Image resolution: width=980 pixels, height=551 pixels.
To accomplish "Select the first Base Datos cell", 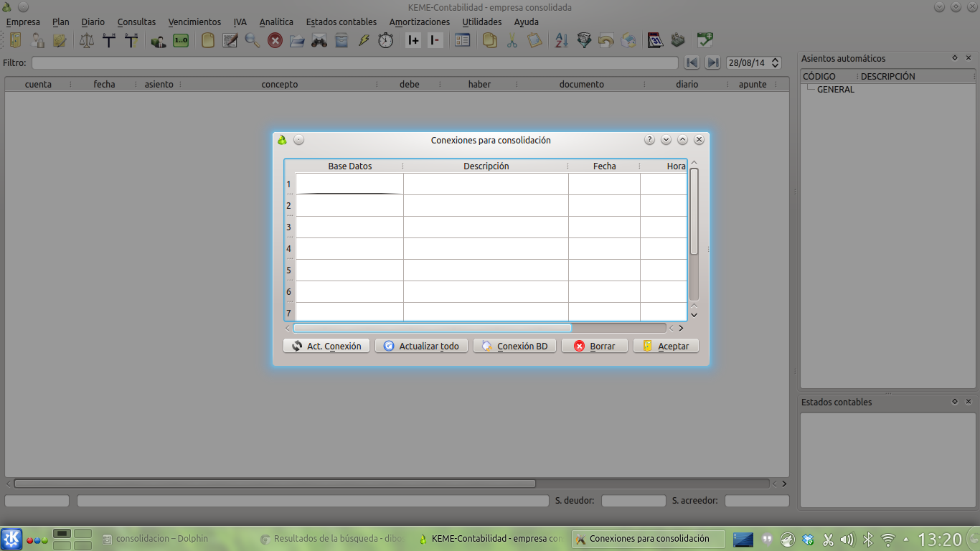I will (x=349, y=184).
